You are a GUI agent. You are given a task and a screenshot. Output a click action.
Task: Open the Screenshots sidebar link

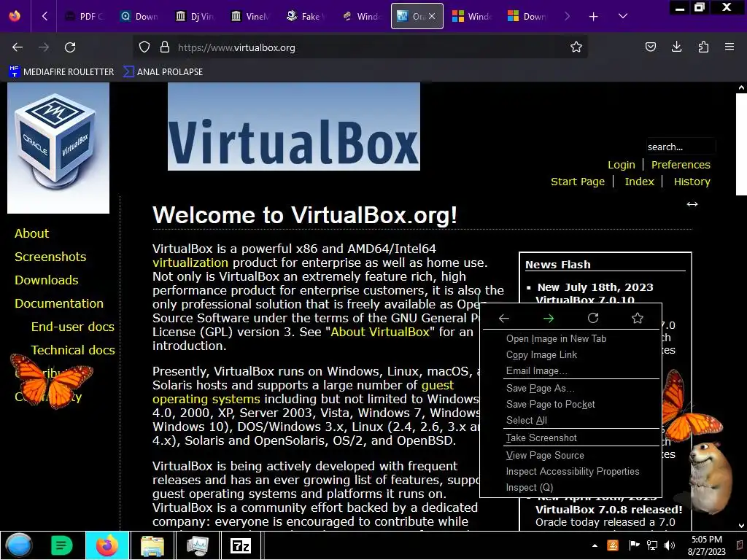point(50,257)
